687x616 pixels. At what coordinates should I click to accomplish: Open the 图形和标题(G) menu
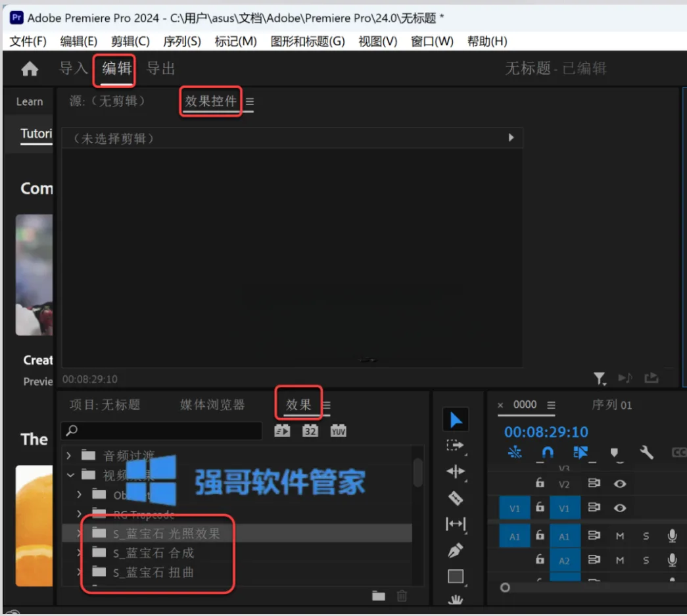pos(308,41)
